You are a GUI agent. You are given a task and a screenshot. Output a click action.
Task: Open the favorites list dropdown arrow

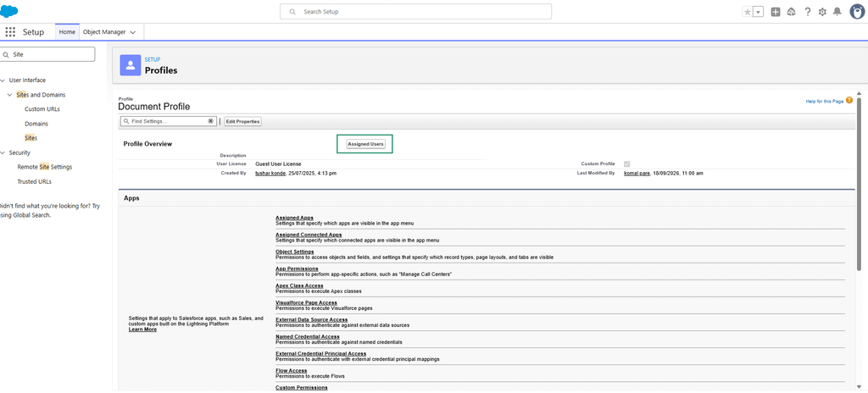759,12
